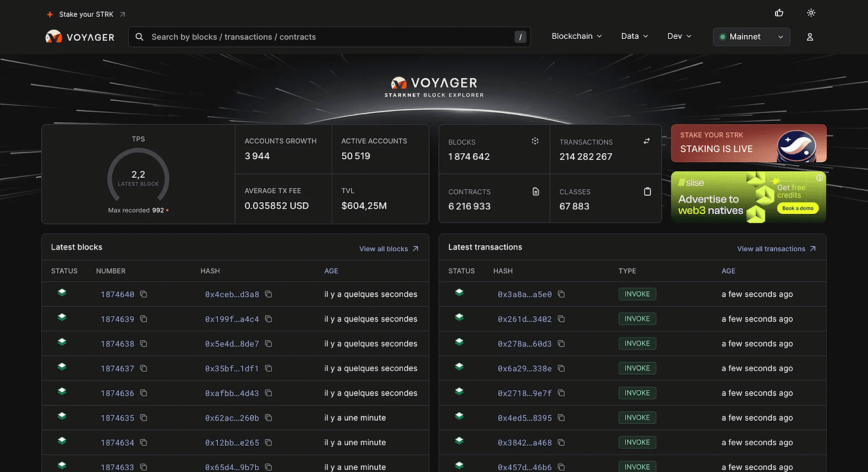Click into the search input field
The width and height of the screenshot is (868, 472).
coord(328,37)
